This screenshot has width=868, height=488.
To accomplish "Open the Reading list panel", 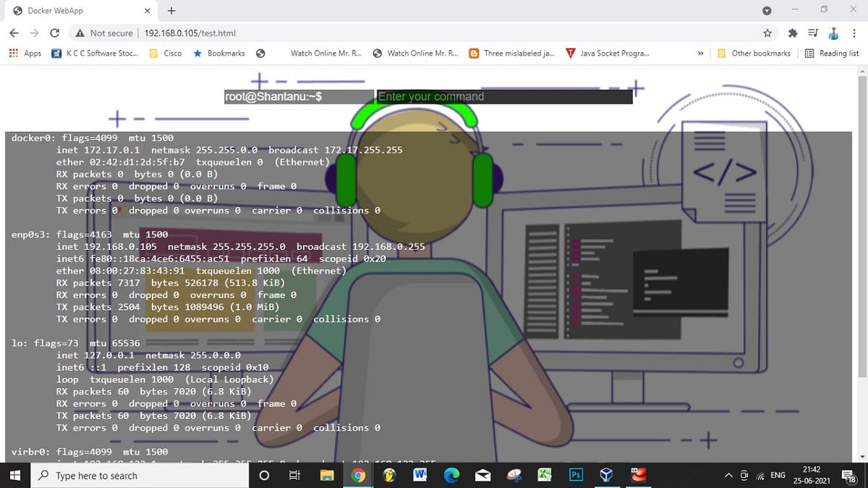I will 832,53.
